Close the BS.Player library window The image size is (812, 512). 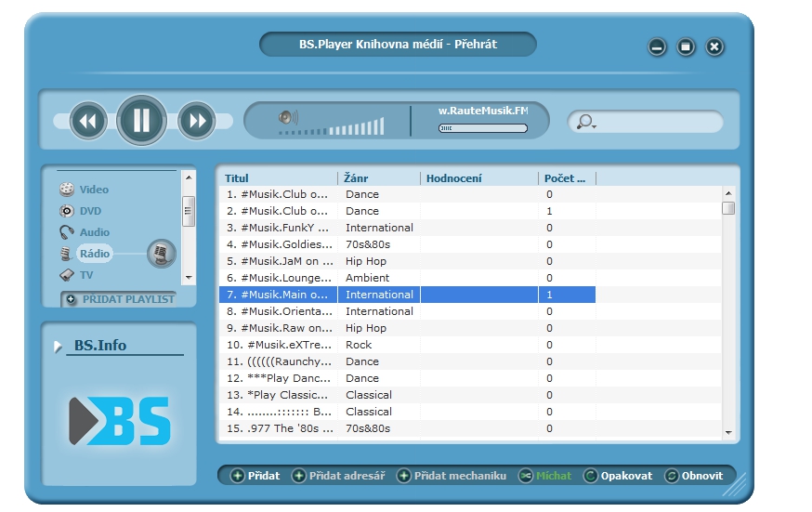(714, 47)
